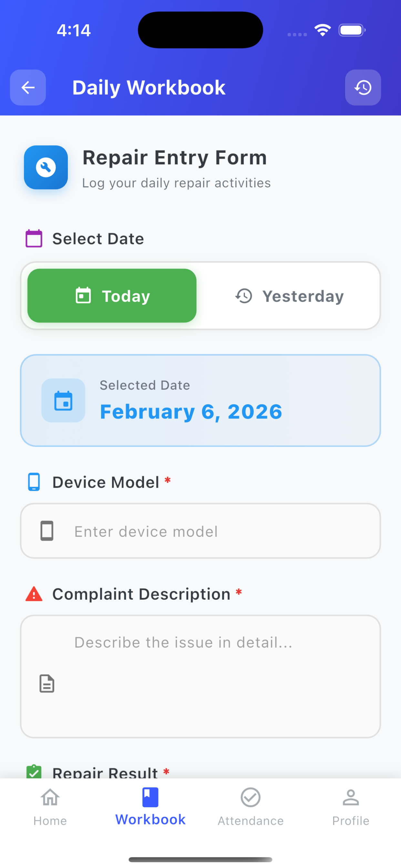Click the Repair Result section label
The image size is (401, 868).
pos(105,772)
